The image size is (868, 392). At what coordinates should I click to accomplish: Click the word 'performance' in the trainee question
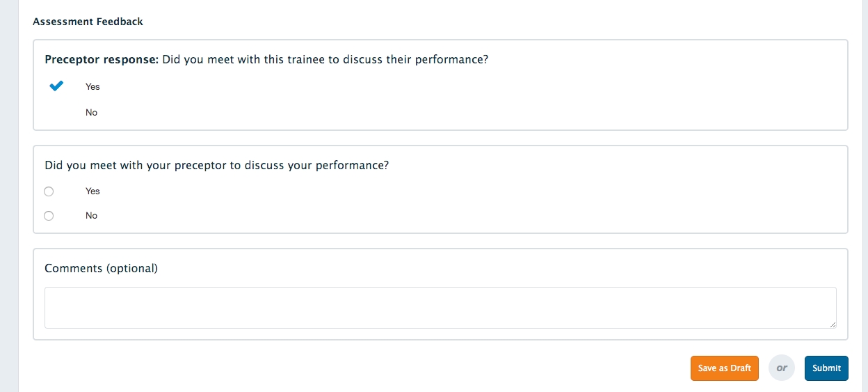(450, 60)
